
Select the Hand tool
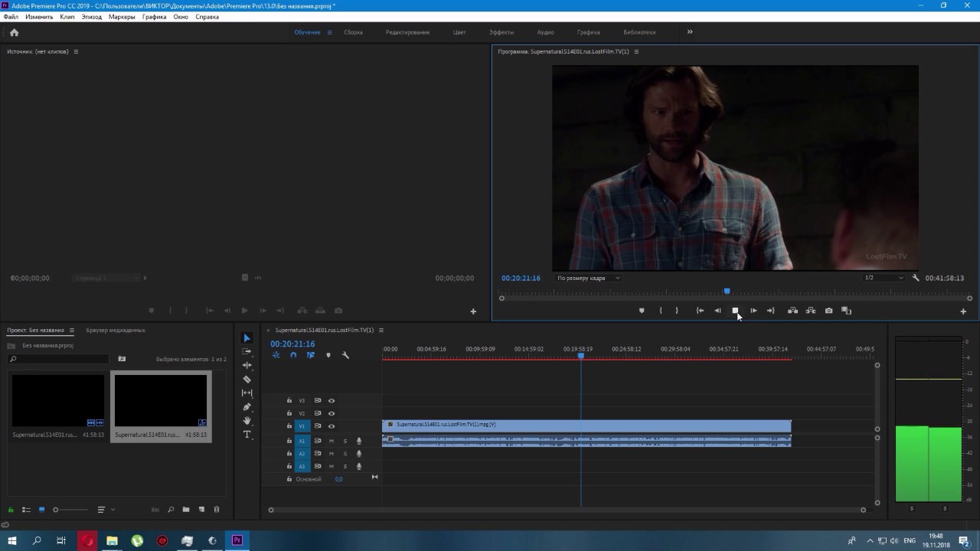coord(247,421)
